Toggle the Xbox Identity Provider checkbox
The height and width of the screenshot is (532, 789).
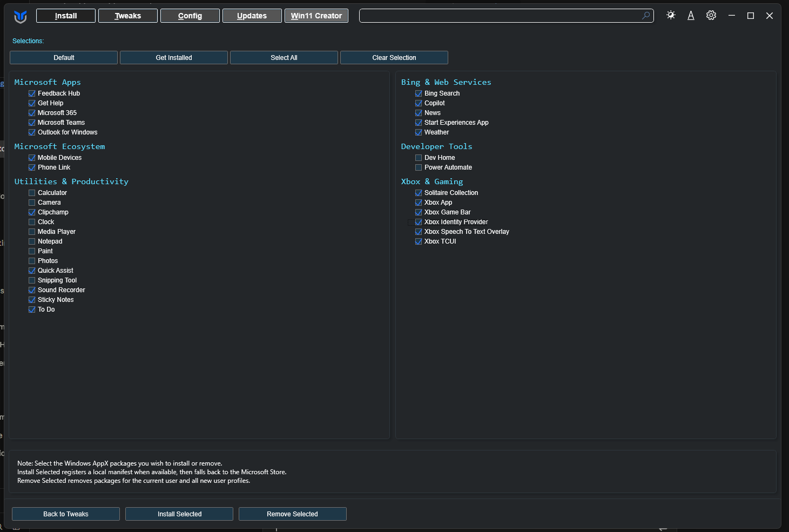point(419,222)
